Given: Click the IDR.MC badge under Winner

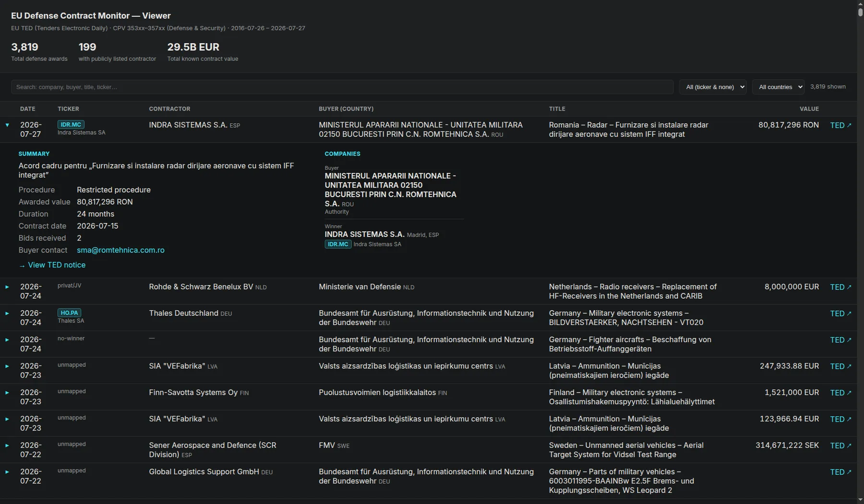Looking at the screenshot, I should click(338, 244).
